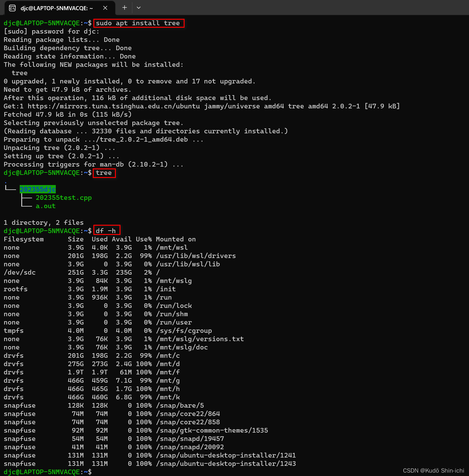Click the /run/lock mount path
Image resolution: width=469 pixels, height=476 pixels.
click(x=174, y=306)
